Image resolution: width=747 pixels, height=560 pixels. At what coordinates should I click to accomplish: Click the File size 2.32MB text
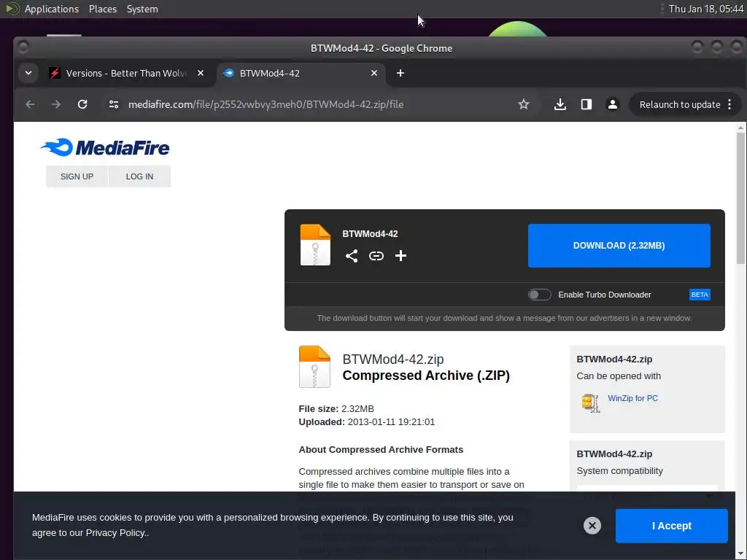coord(336,408)
